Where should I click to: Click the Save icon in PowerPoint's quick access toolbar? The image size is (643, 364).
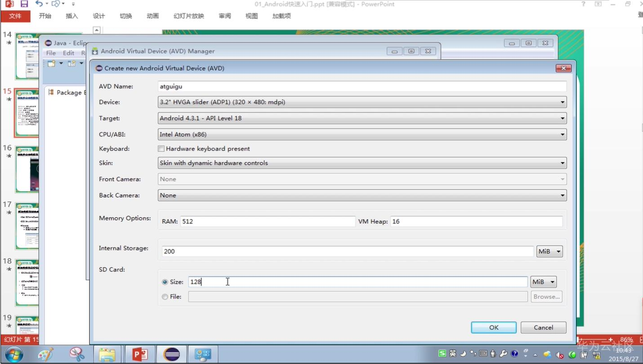click(24, 4)
